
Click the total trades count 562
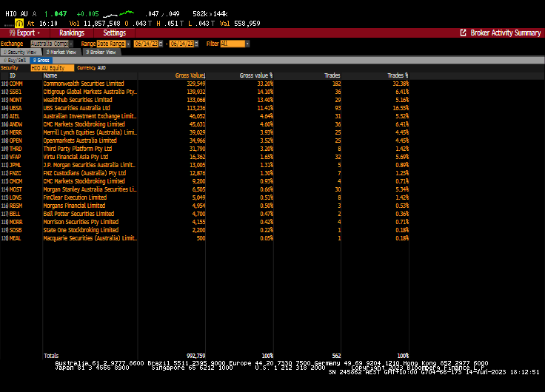[x=336, y=356]
